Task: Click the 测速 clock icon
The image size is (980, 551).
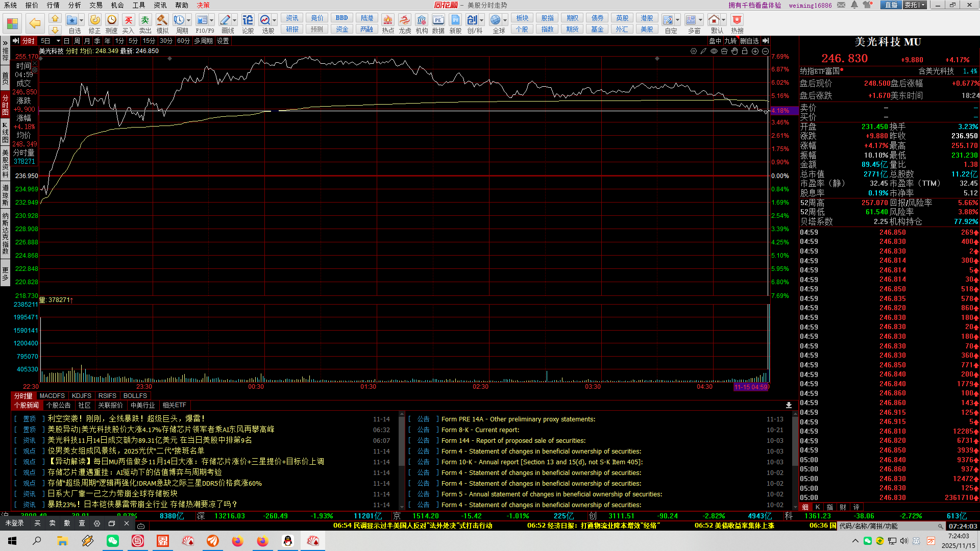Action: (x=111, y=20)
